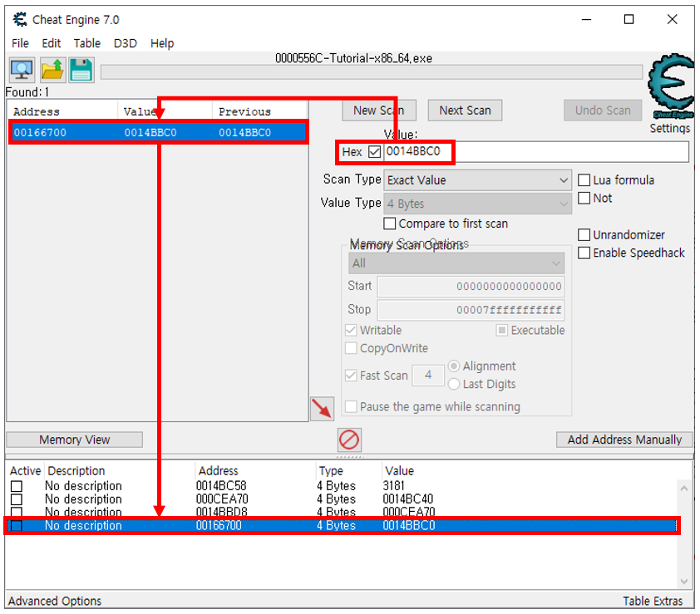Activate the 000CEA70 address entry checkbox
Image resolution: width=700 pixels, height=614 pixels.
coord(17,499)
